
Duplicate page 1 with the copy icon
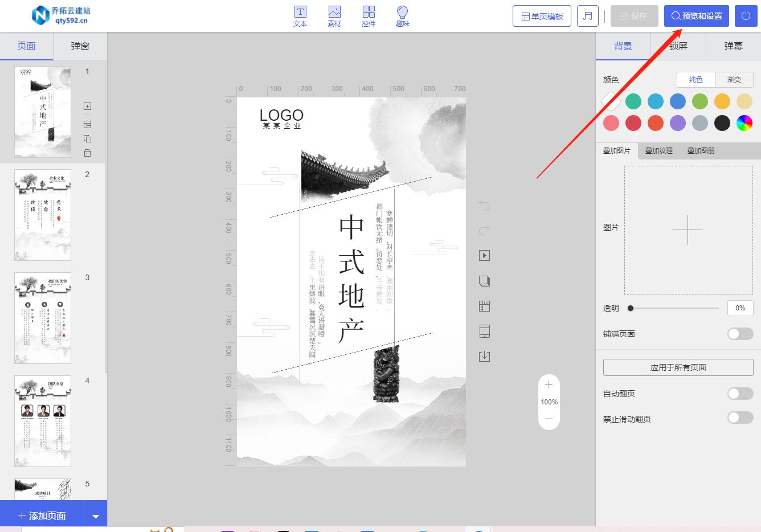pos(87,138)
